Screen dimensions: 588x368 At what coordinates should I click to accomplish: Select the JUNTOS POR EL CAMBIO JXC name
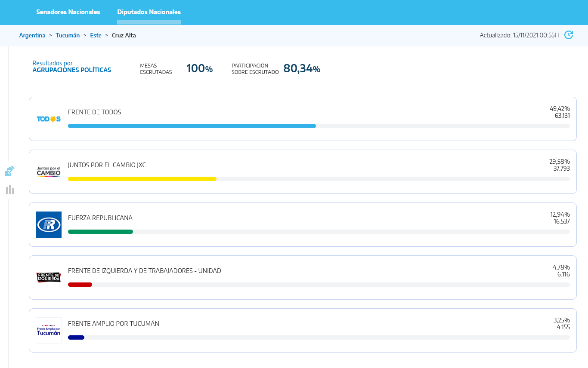pyautogui.click(x=107, y=165)
